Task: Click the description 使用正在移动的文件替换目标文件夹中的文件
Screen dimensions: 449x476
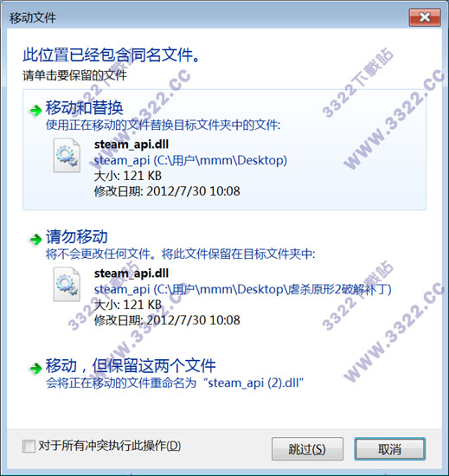Action: (x=163, y=125)
